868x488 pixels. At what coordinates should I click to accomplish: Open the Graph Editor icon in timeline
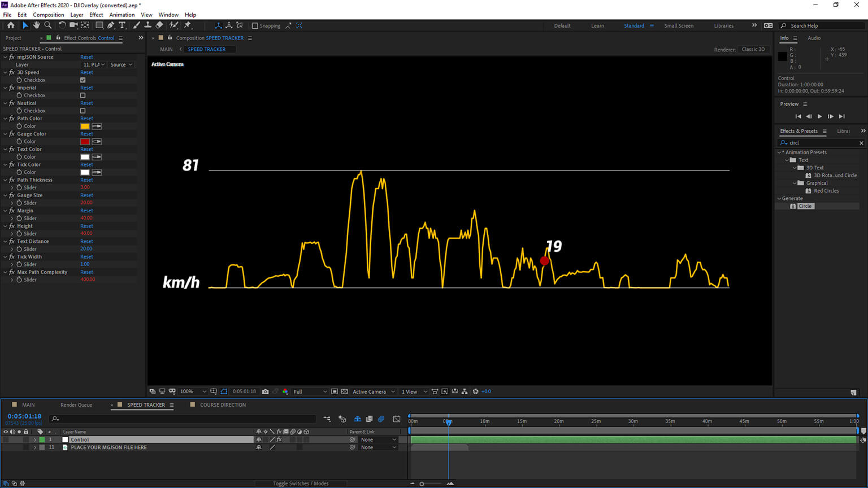click(397, 419)
